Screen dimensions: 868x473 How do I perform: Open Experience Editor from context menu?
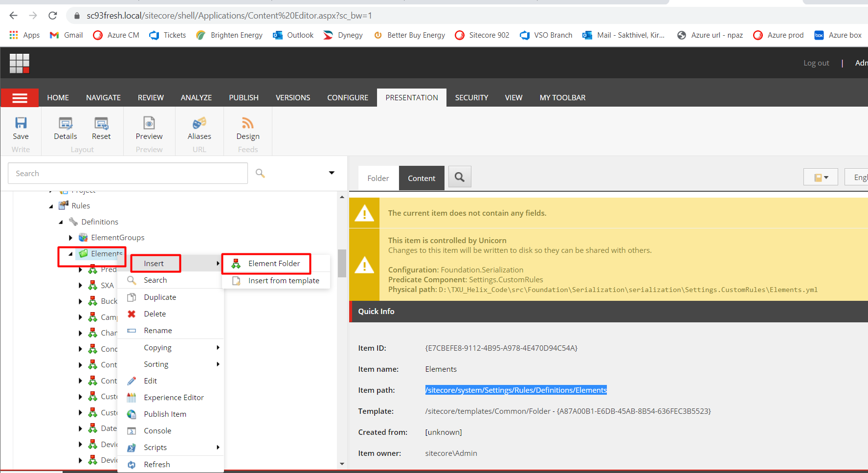pos(171,398)
